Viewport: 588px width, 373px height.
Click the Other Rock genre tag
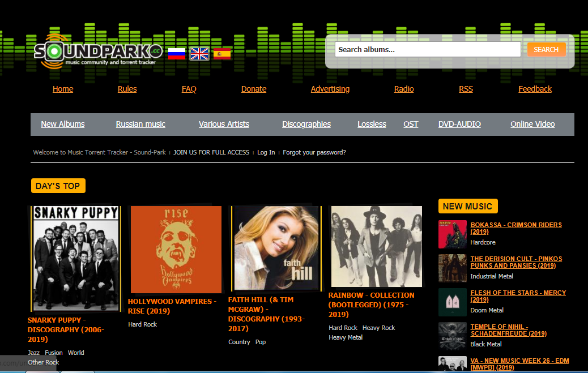pos(43,362)
